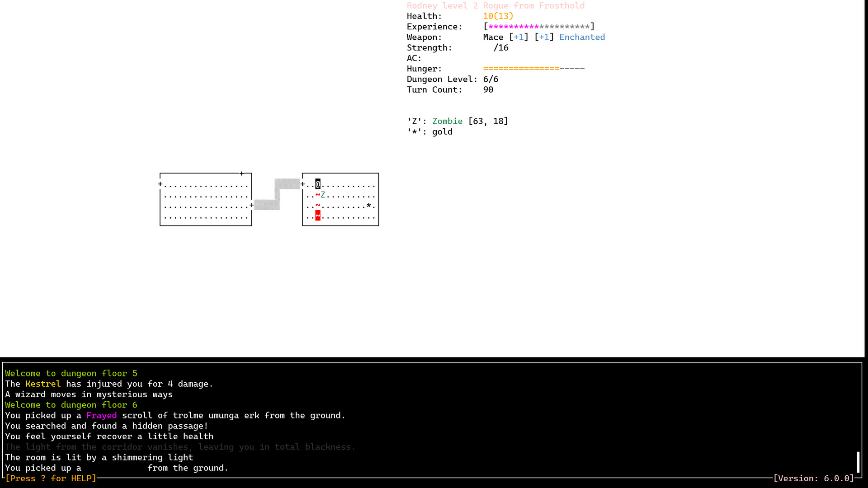Click the Zombie entry in the legend
Image resolution: width=868 pixels, height=488 pixels.
coord(447,121)
